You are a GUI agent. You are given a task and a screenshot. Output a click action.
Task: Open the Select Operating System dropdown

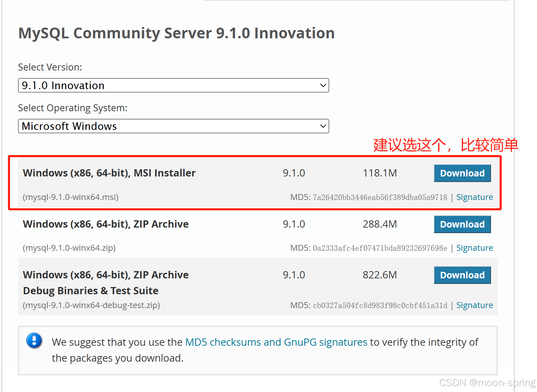[x=173, y=126]
